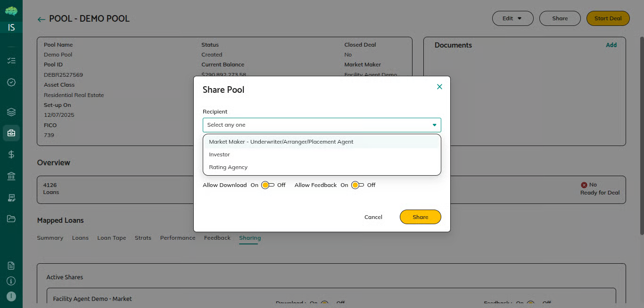
Task: Toggle the Allow Download switch
Action: [268, 185]
